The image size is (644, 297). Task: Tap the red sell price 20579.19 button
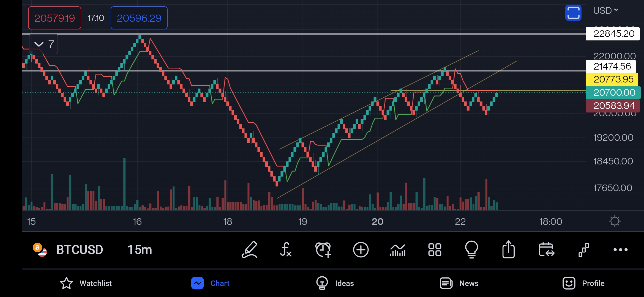[x=54, y=18]
